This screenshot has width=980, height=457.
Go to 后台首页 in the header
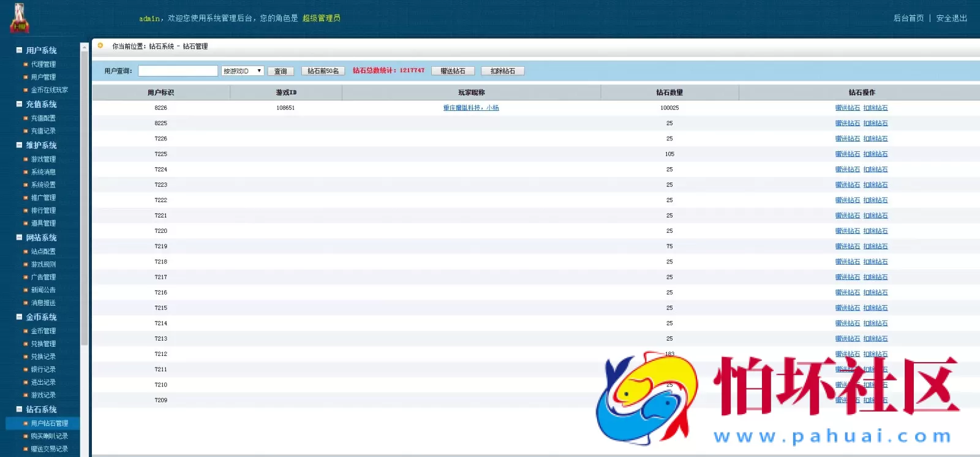tap(908, 18)
